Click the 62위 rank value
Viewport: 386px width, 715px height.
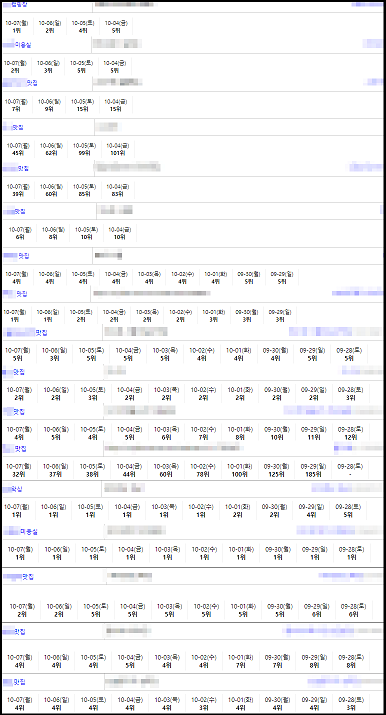[x=51, y=153]
